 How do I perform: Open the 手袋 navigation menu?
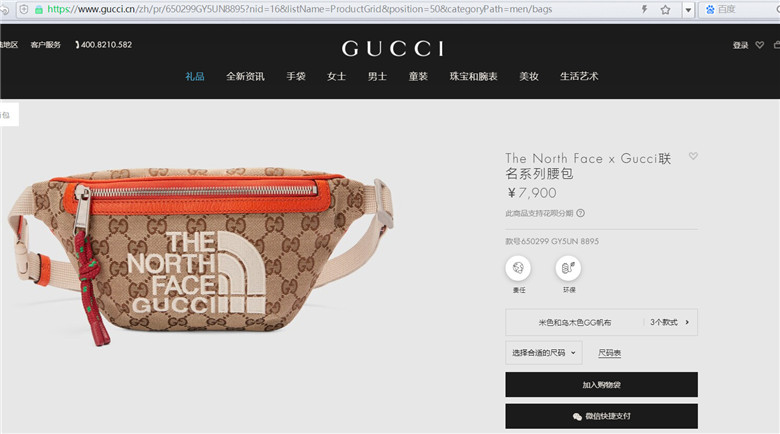295,76
